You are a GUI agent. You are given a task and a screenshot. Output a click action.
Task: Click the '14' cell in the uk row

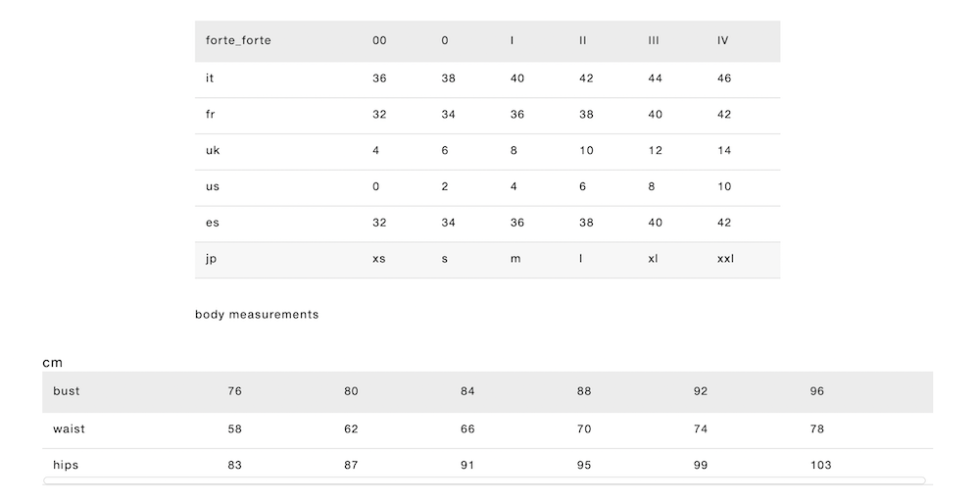point(724,151)
